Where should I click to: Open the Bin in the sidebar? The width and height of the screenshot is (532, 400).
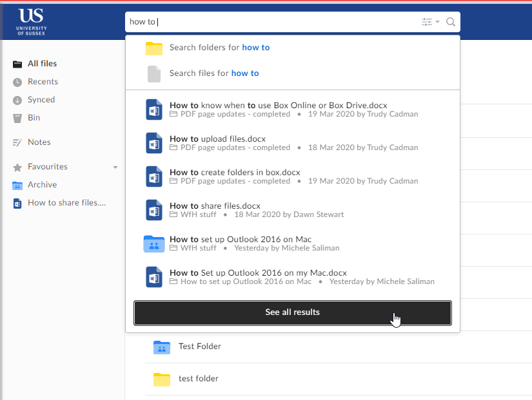pyautogui.click(x=34, y=118)
